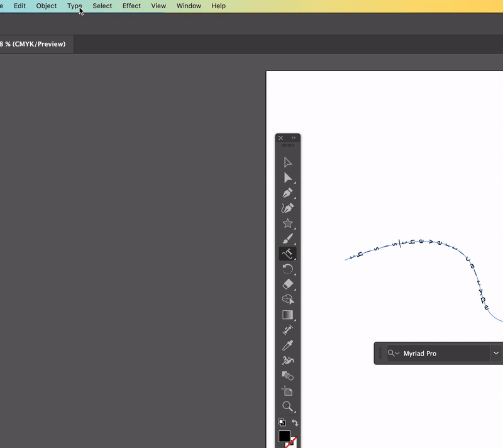
Task: Open font search filter options
Action: pos(394,354)
